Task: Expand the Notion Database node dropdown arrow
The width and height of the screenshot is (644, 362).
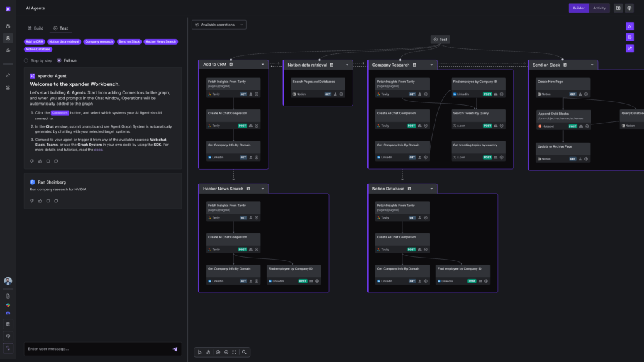Action: coord(431,189)
